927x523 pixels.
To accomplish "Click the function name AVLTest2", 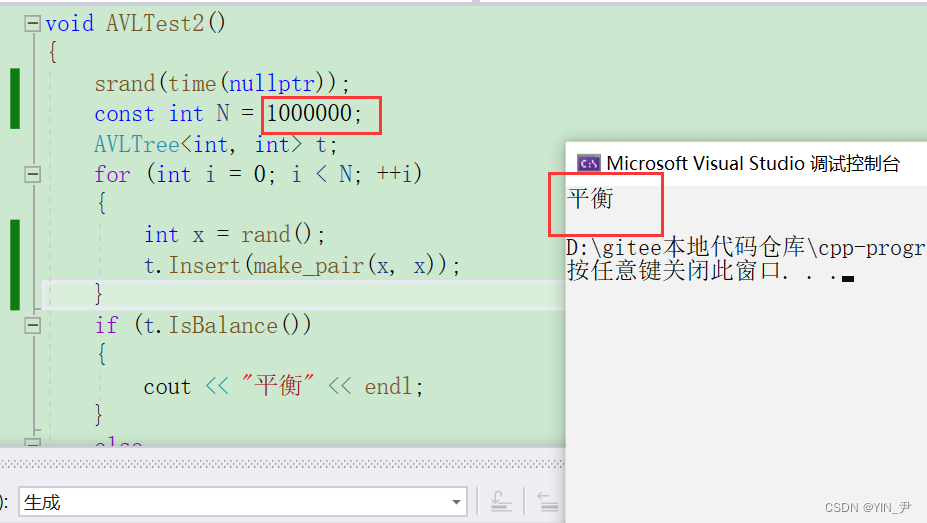I will point(155,23).
